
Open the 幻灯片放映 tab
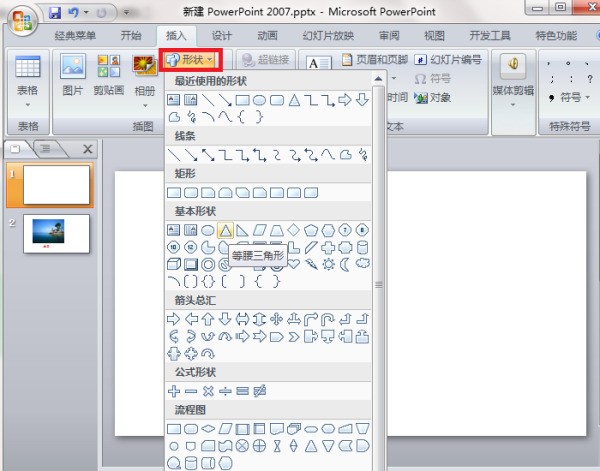point(329,36)
